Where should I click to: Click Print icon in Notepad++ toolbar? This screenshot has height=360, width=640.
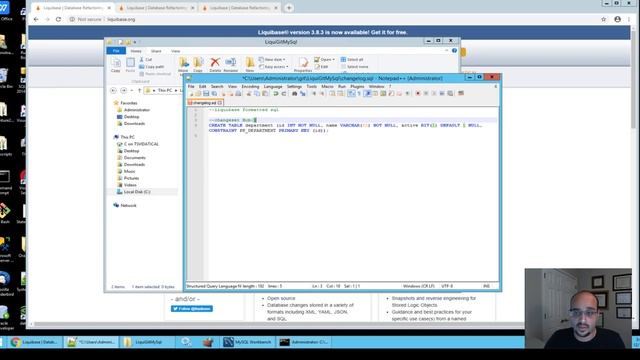pyautogui.click(x=238, y=93)
